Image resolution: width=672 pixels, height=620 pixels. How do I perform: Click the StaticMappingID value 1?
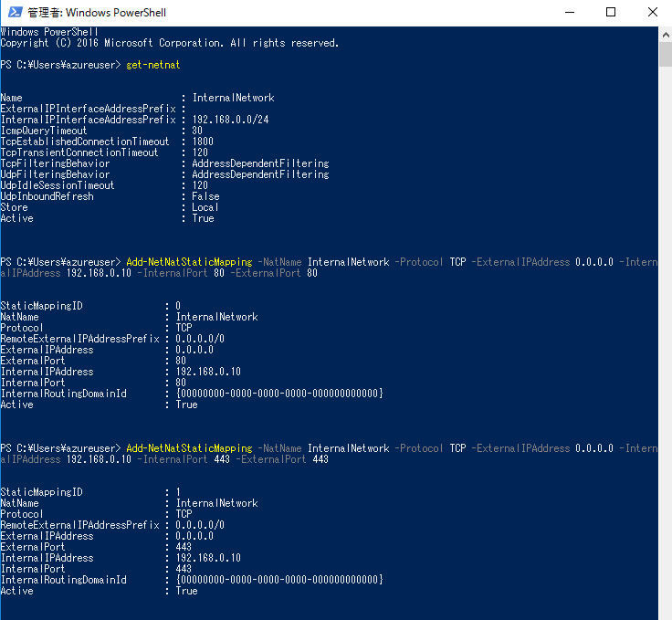(x=178, y=492)
